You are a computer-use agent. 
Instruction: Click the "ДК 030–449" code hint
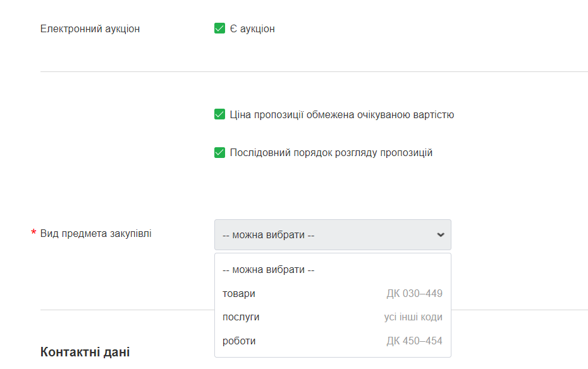click(414, 293)
